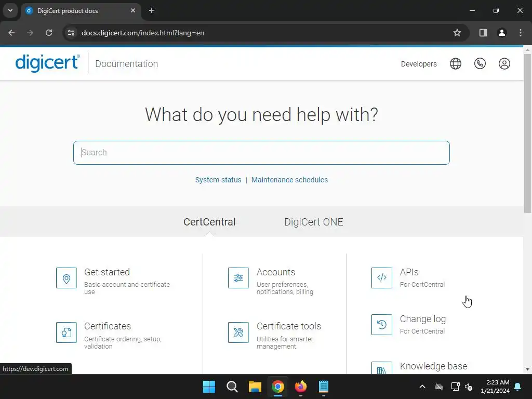The height and width of the screenshot is (399, 532).
Task: Click the Certificate tools wrench icon
Action: pos(238,332)
